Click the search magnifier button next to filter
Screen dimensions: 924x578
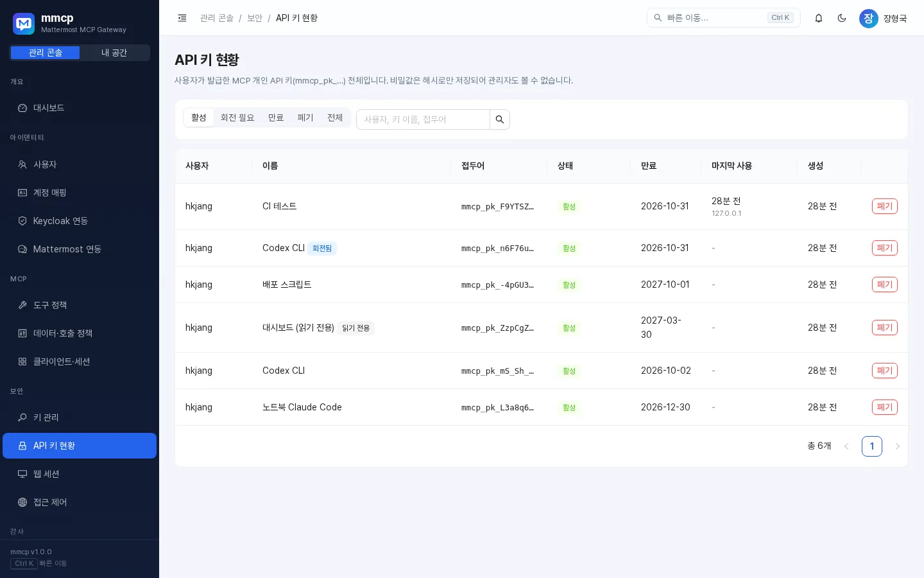(500, 119)
